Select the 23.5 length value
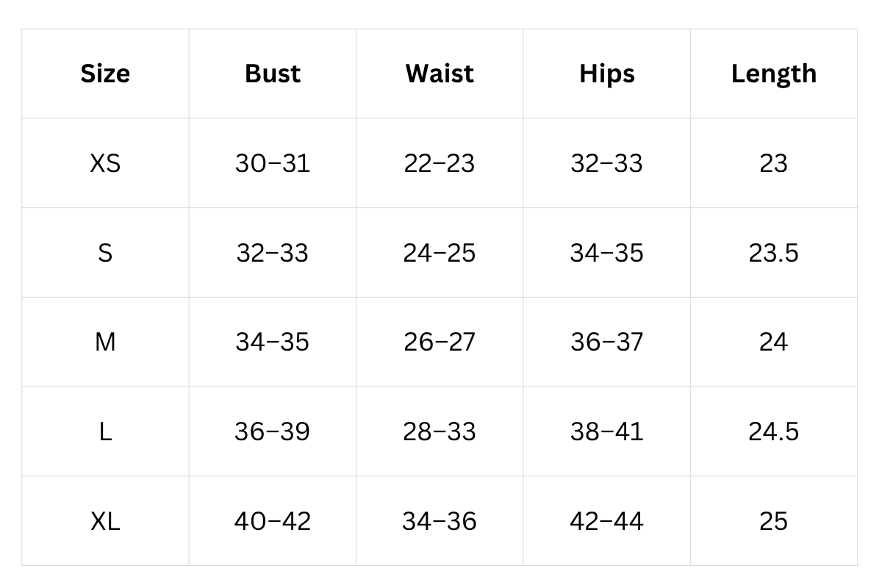882x588 pixels. (774, 253)
